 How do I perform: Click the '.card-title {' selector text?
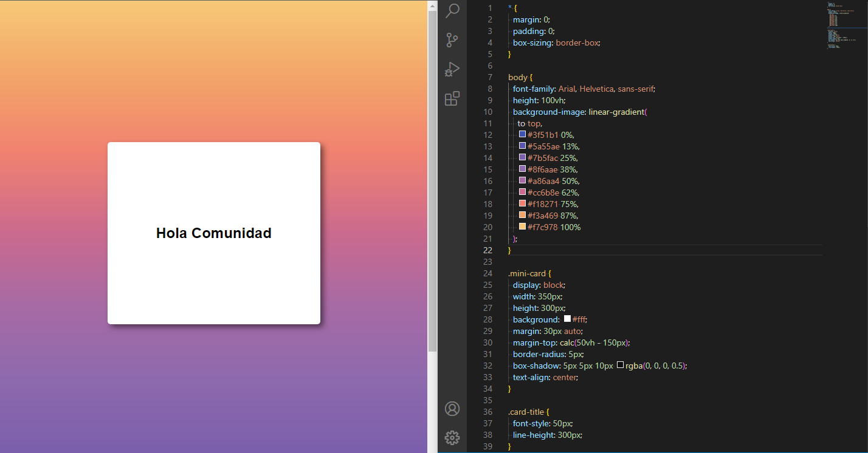click(x=529, y=412)
